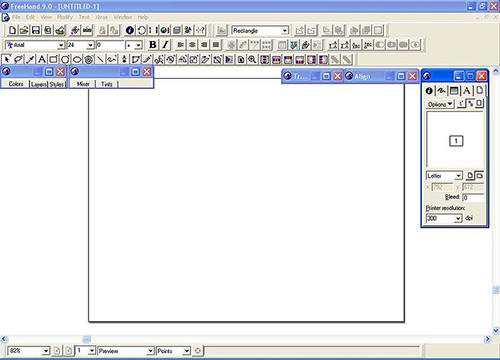500x360 pixels.
Task: Click the Save floppy disk icon
Action: [x=36, y=30]
